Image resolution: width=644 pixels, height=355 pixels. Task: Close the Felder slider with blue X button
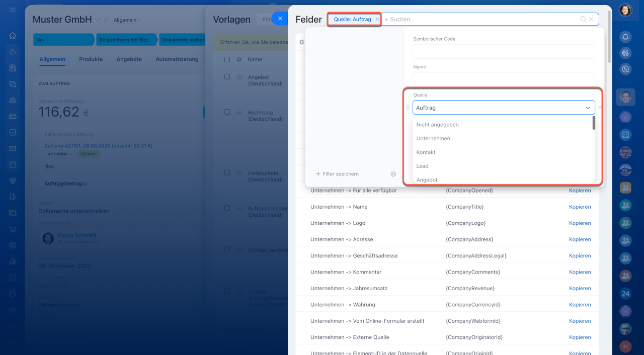[x=280, y=19]
